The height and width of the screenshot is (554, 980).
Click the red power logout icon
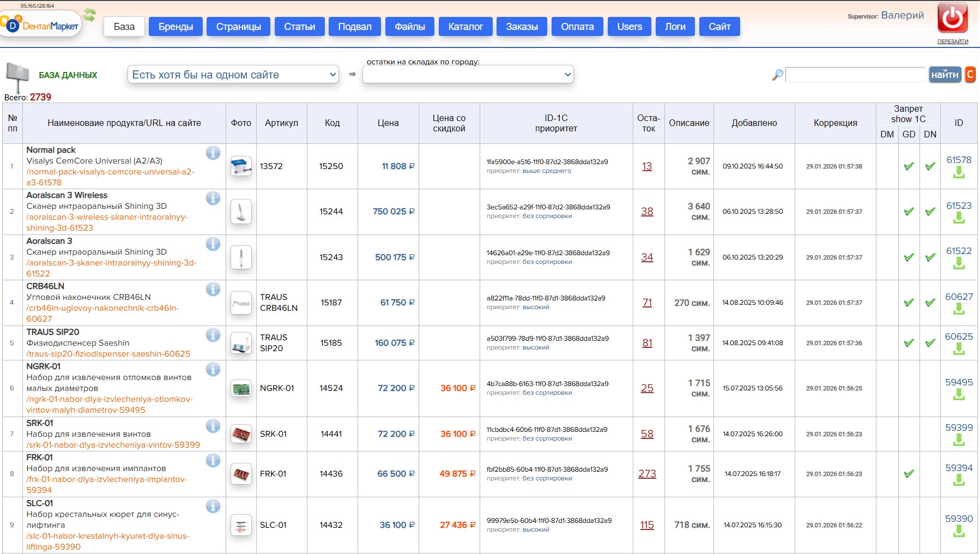coord(952,18)
